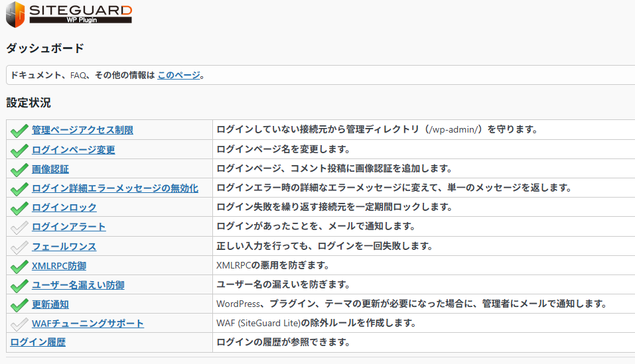The width and height of the screenshot is (635, 364).
Task: Click green checkmark beside 管理ページアクセス制限
Action: point(19,130)
